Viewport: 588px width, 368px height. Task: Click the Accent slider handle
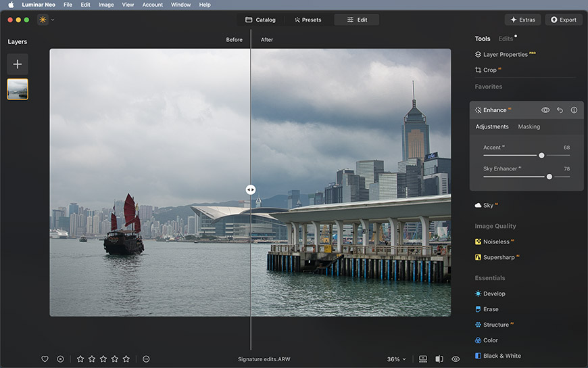(x=541, y=155)
